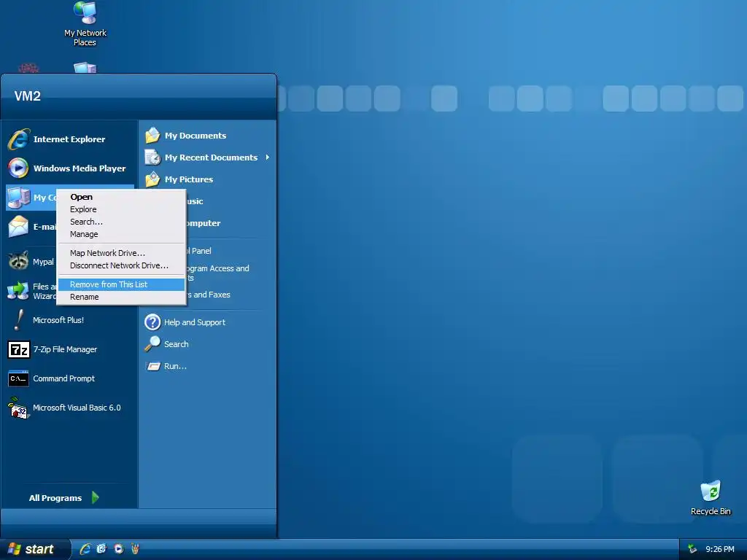Viewport: 747px width, 560px height.
Task: Choose Rename in the context menu
Action: coord(121,297)
